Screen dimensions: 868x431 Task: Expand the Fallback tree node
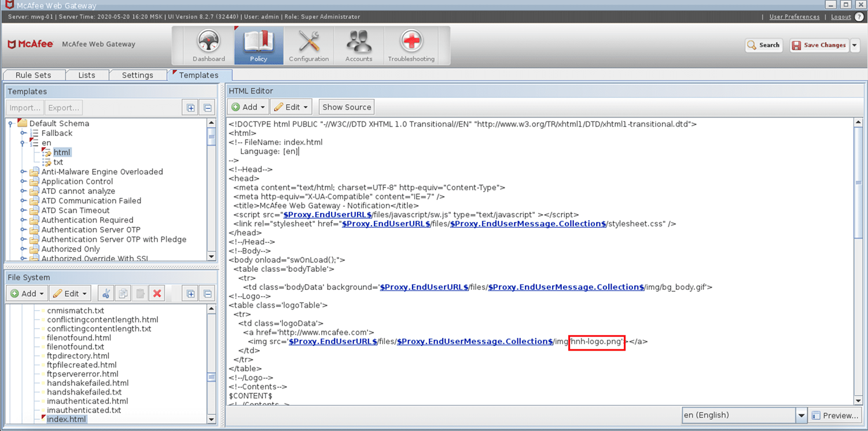[x=24, y=133]
